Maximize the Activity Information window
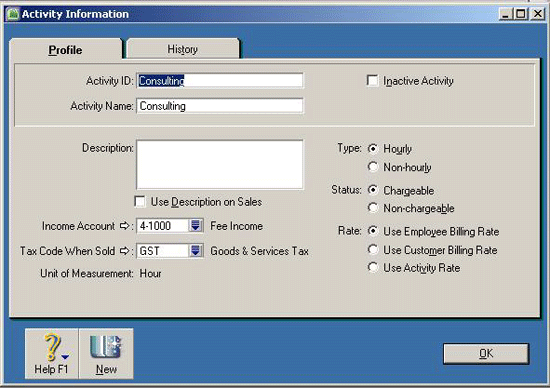This screenshot has width=550, height=388. 521,14
